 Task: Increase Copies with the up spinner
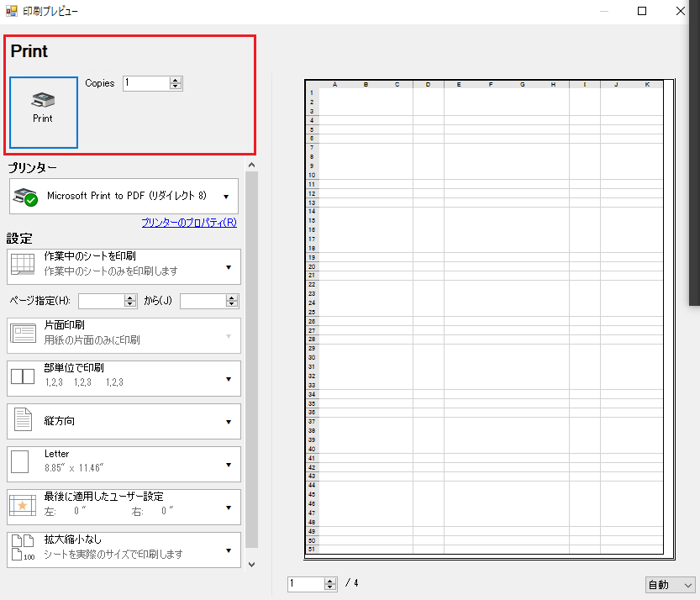[x=176, y=80]
